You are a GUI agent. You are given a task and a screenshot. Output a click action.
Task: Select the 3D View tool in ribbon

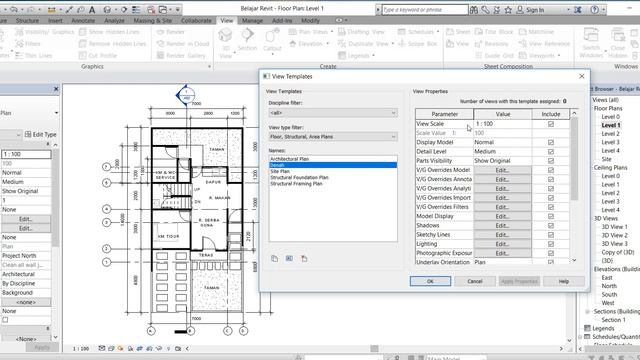click(x=225, y=43)
